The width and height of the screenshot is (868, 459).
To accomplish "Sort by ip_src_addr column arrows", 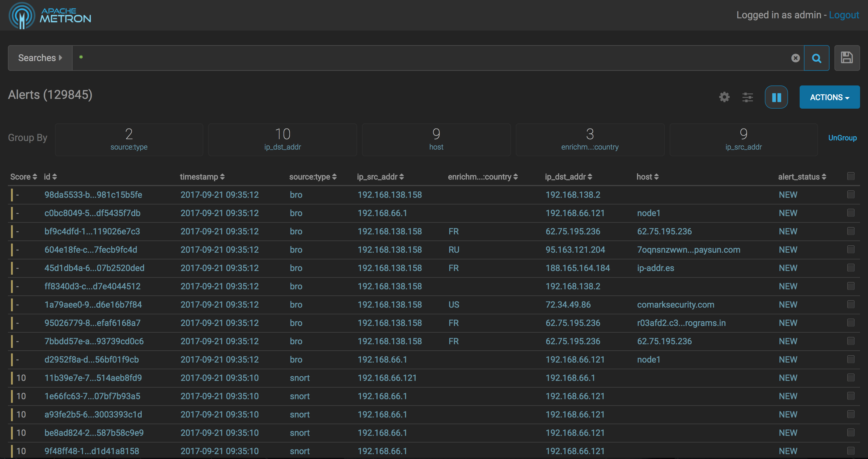I will click(401, 177).
